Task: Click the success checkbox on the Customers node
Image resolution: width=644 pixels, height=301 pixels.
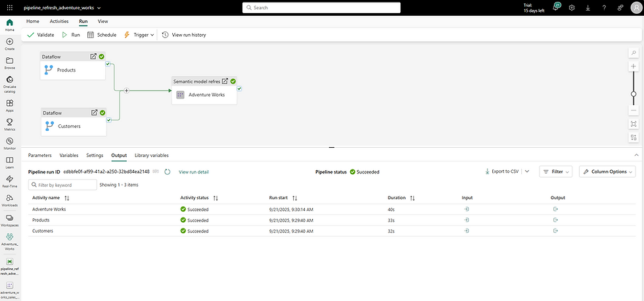Action: (108, 120)
